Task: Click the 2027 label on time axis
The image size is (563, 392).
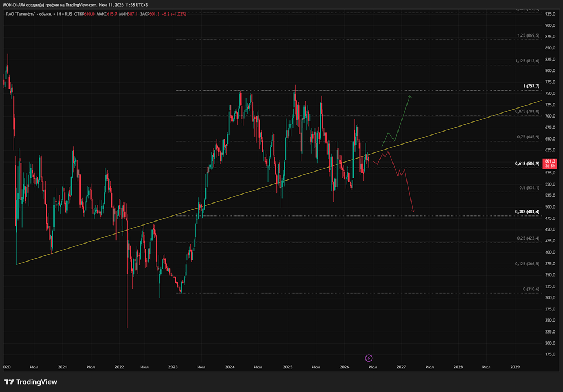Action: 401,367
